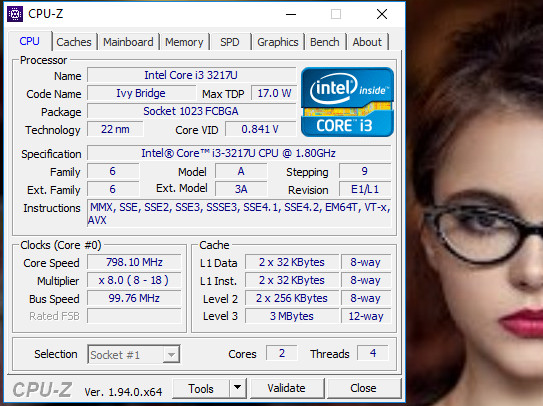This screenshot has height=406, width=543.
Task: Click the Revision value 'E1/L1'
Action: 365,189
